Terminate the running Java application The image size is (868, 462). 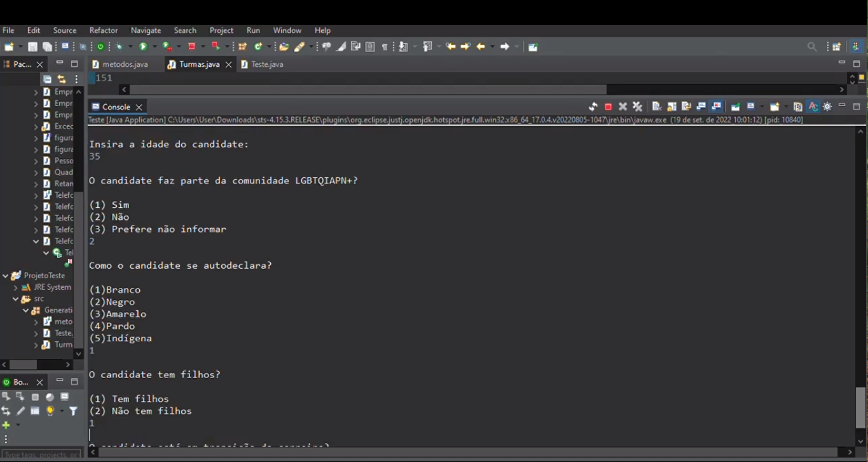[x=609, y=106]
